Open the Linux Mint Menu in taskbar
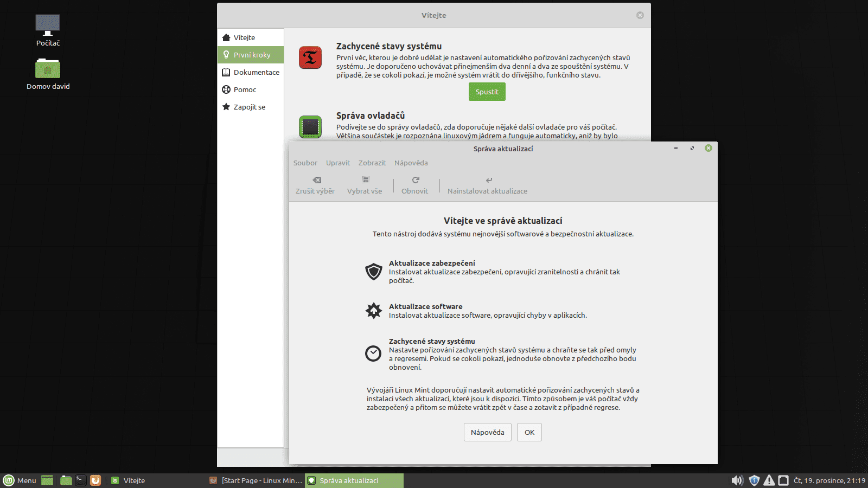The image size is (868, 488). 20,480
